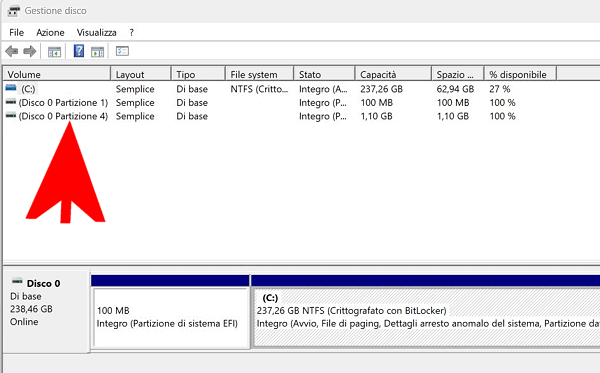Click the Back arrow toolbar icon
Screen dimensions: 600x373
pos(12,51)
